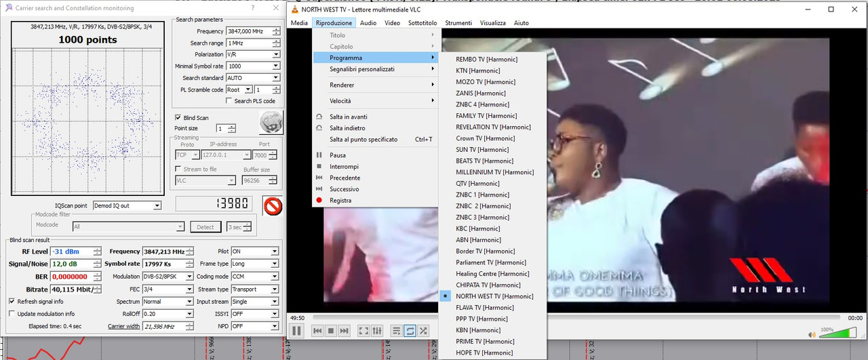This screenshot has height=360, width=868.
Task: Select REMBO TV [Harmonic] program
Action: [x=493, y=59]
